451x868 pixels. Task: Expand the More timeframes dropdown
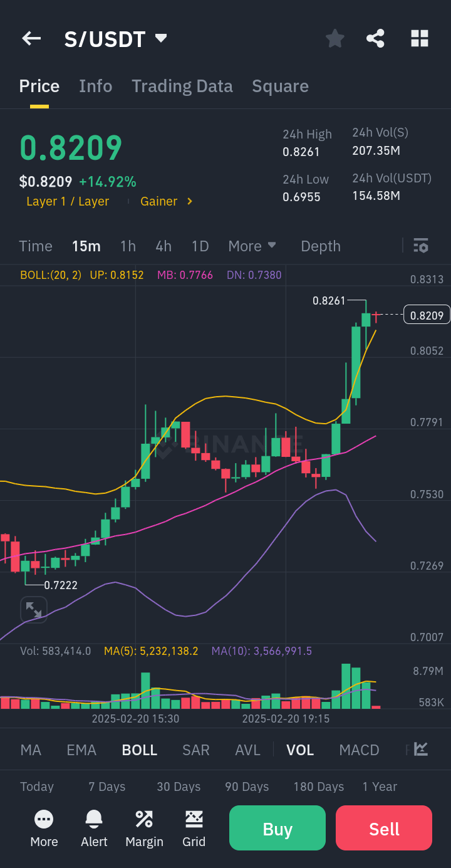252,246
